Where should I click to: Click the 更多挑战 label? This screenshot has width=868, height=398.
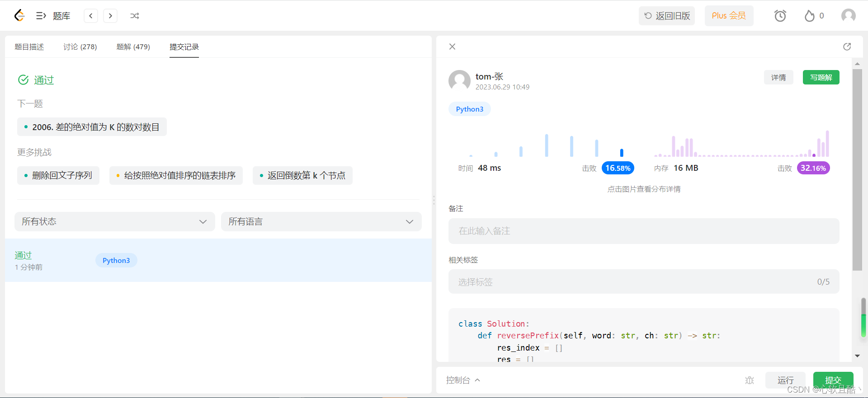tap(34, 152)
